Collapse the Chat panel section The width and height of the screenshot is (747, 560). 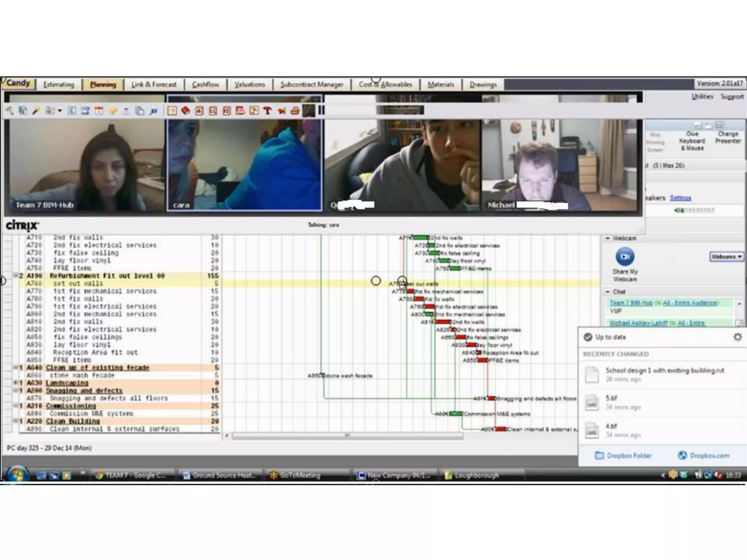(608, 292)
